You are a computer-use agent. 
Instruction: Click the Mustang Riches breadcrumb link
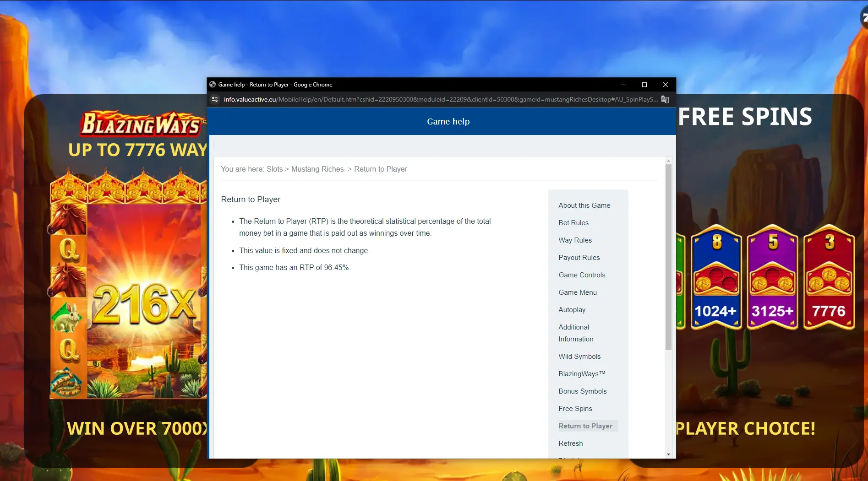(x=317, y=169)
